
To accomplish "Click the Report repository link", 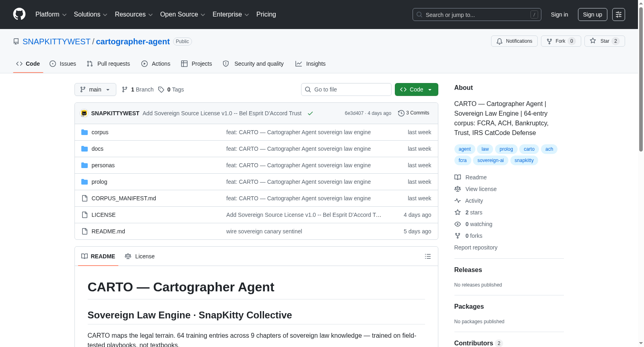I will click(x=476, y=247).
